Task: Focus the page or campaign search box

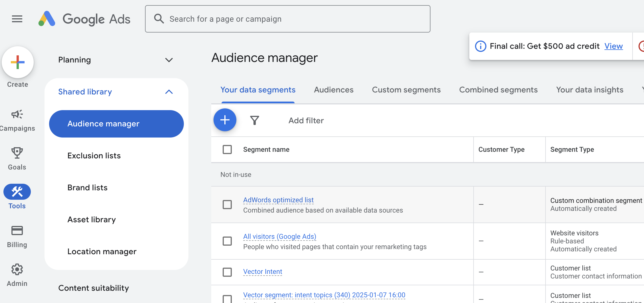Action: click(288, 19)
